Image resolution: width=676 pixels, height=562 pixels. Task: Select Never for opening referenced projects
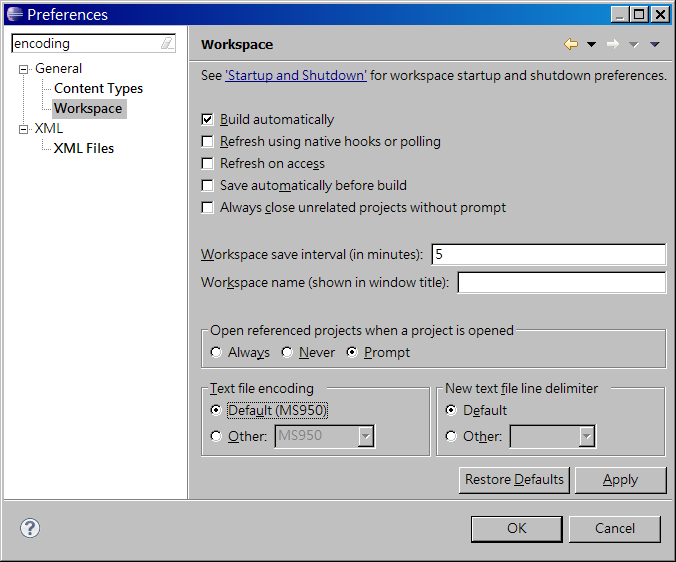[287, 353]
